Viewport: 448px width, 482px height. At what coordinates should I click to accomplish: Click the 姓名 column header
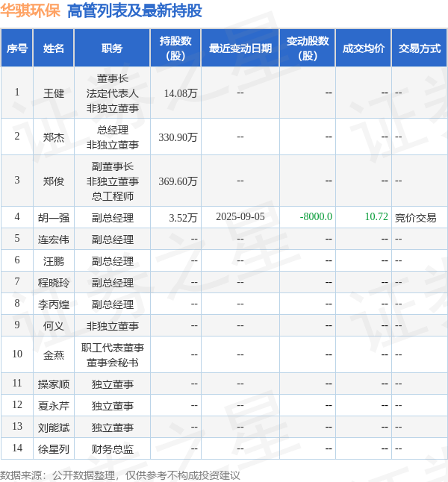(54, 48)
